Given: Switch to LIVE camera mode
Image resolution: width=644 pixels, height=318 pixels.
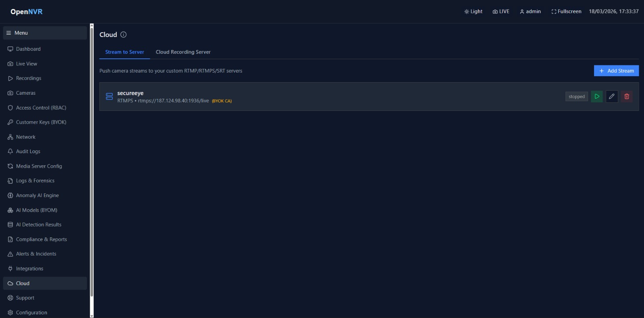Looking at the screenshot, I should tap(501, 12).
